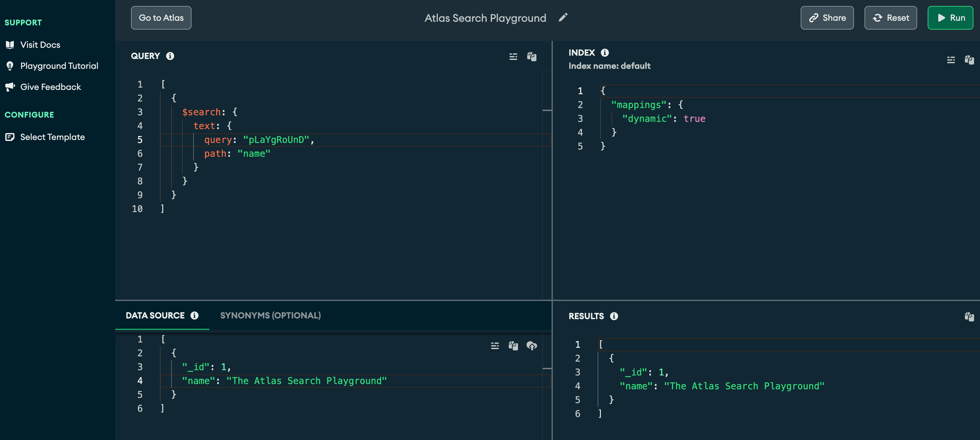Click Visit Docs link in sidebar
The width and height of the screenshot is (980, 440).
40,44
